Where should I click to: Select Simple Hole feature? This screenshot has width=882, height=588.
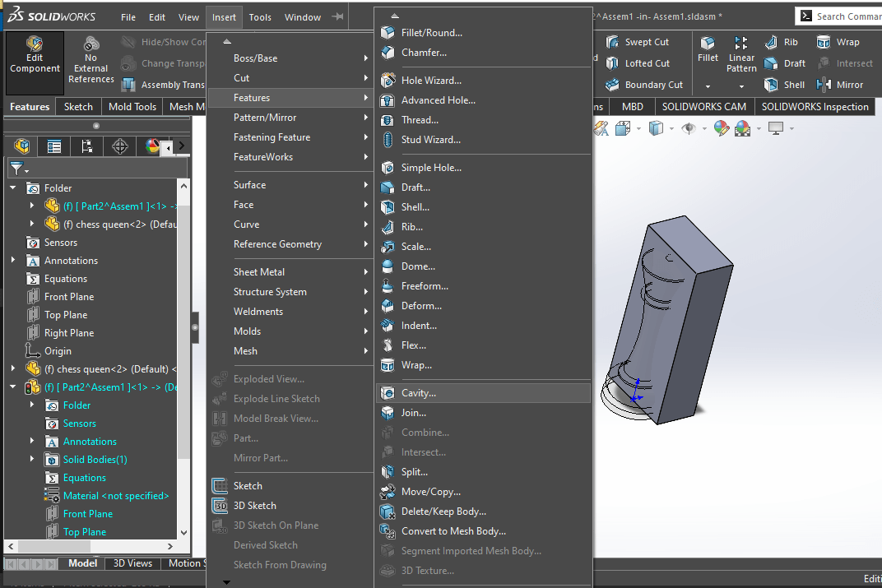[x=483, y=168]
